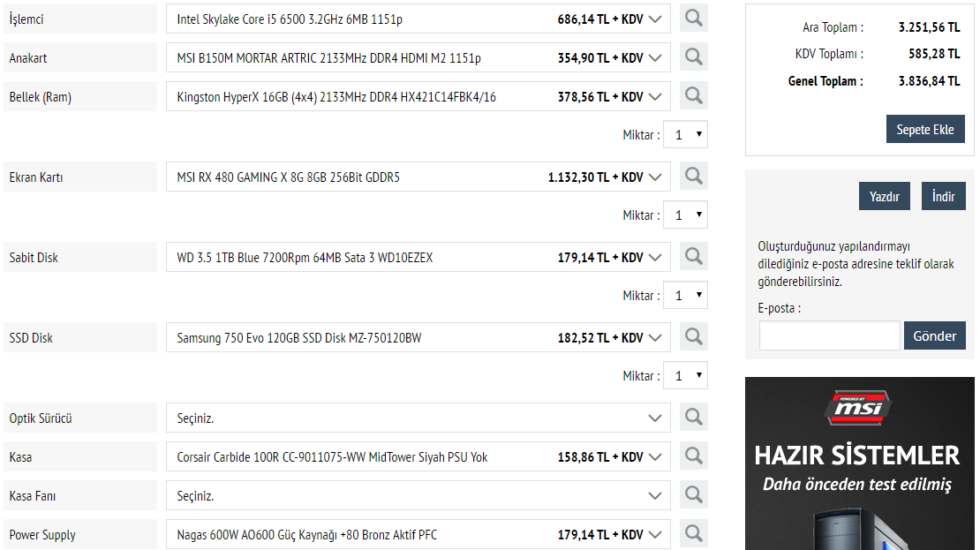This screenshot has width=980, height=550.
Task: Open the İşlemci processor dropdown
Action: [x=418, y=19]
